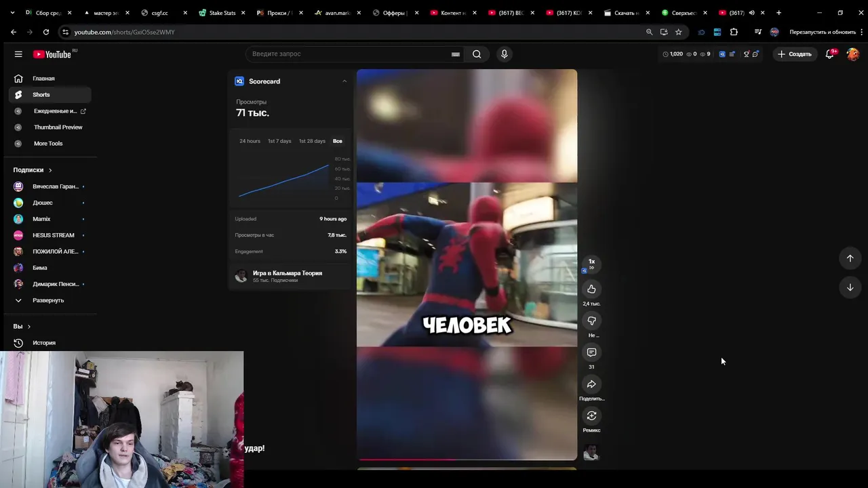Open the browser Extensions puzzle icon

[734, 32]
